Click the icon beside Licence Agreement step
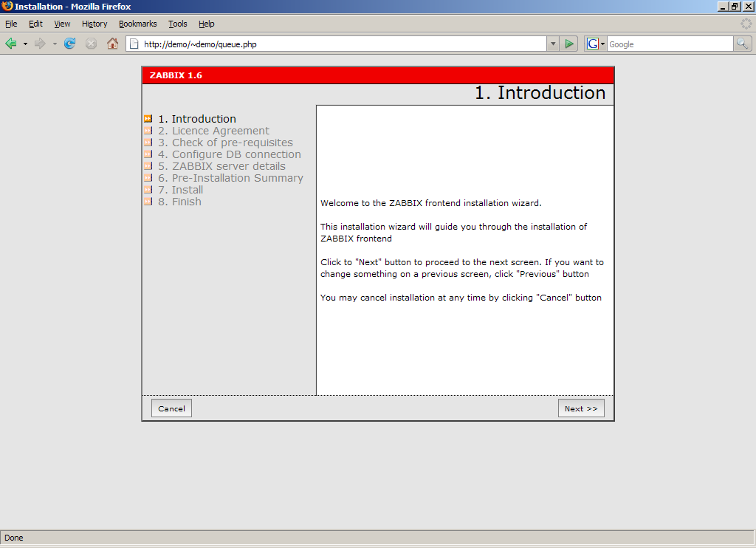This screenshot has height=548, width=756. [x=148, y=130]
